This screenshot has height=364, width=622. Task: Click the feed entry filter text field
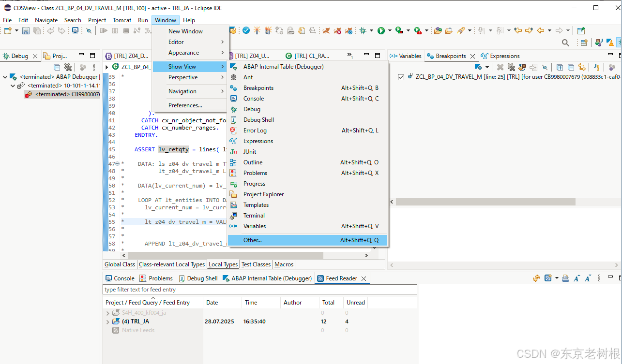260,290
